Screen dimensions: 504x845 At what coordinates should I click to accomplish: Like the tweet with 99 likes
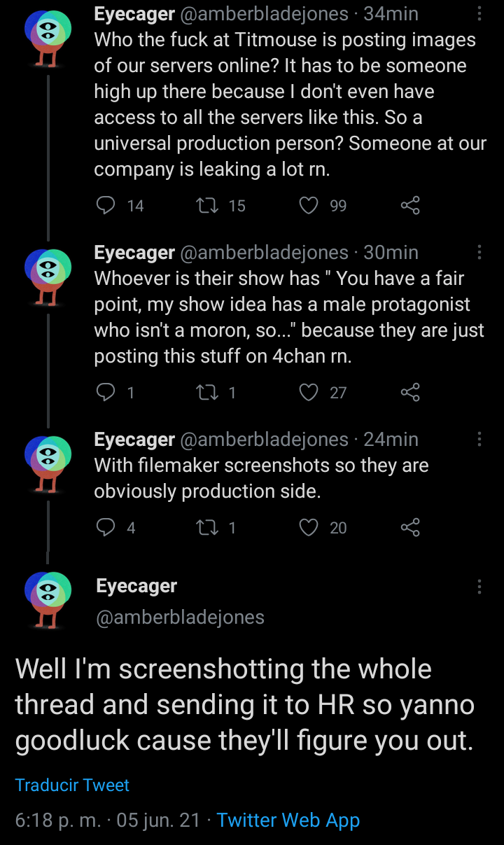tap(309, 205)
